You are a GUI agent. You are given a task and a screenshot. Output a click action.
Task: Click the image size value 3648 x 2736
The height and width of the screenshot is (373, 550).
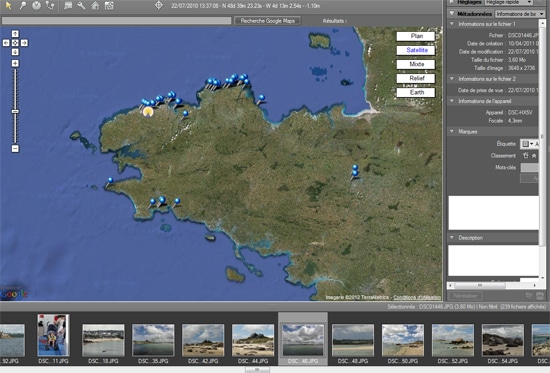pyautogui.click(x=521, y=68)
